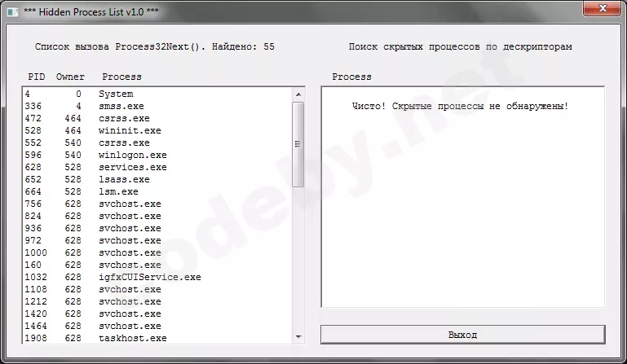The image size is (627, 364).
Task: Select csrss.exe with PID 472
Action: (x=158, y=118)
